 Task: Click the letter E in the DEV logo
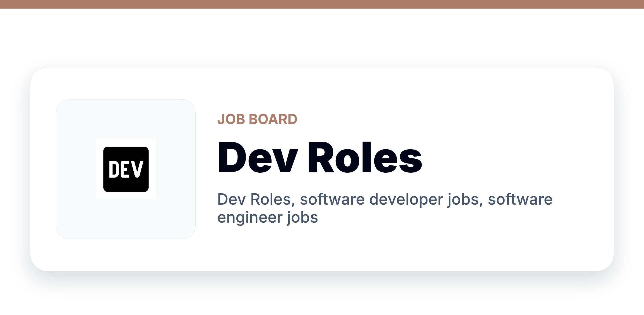(126, 169)
